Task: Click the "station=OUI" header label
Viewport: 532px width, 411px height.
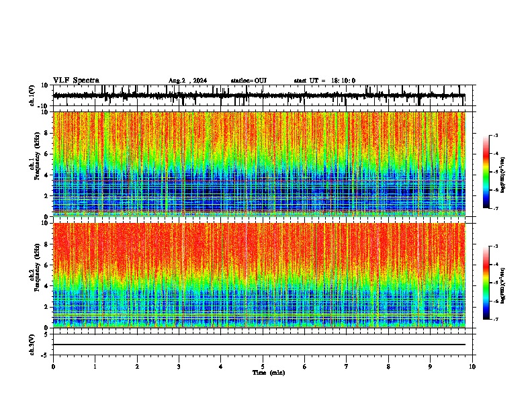Action: tap(249, 81)
